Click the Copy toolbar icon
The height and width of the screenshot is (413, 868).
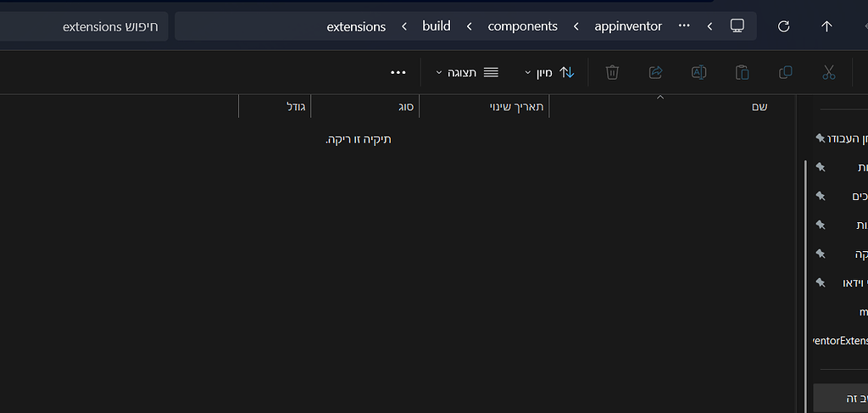click(786, 73)
